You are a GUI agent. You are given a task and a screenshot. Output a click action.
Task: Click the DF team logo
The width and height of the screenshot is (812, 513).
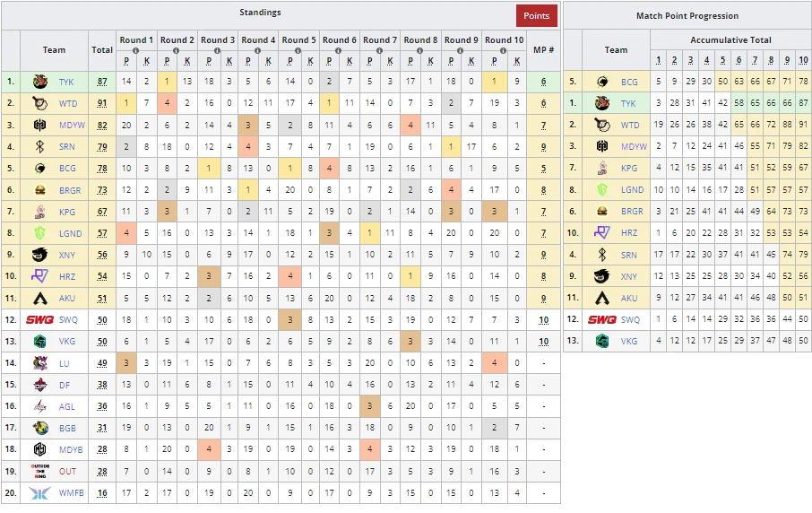click(40, 384)
